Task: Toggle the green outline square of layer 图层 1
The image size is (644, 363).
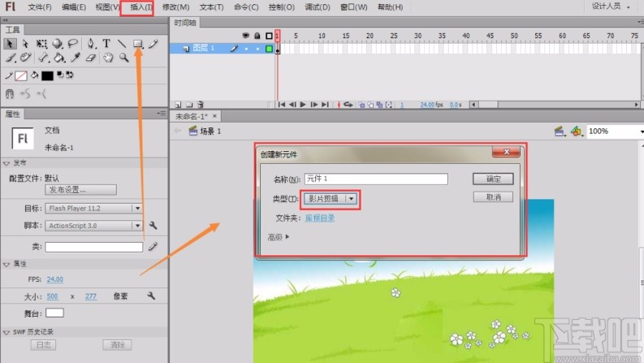Action: pos(269,49)
